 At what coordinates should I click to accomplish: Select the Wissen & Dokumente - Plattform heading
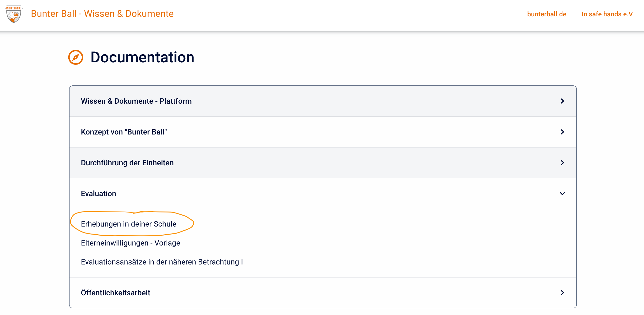[136, 101]
